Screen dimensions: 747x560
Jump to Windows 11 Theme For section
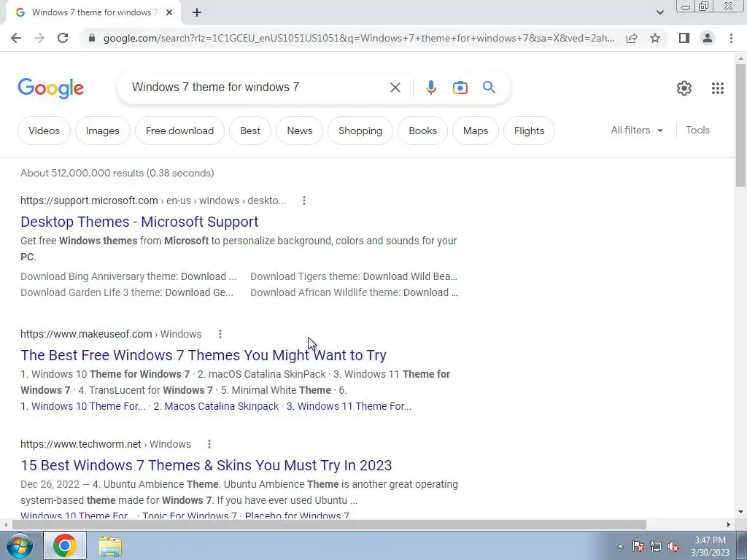pos(349,406)
